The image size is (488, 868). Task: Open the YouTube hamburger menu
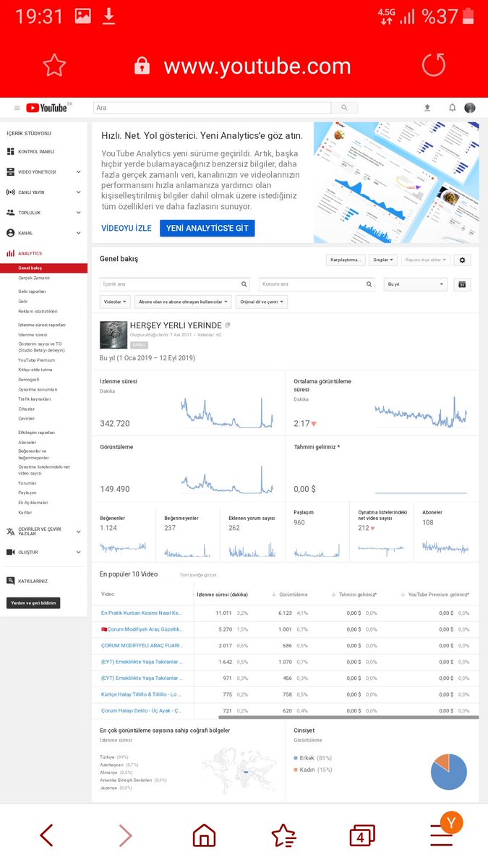[x=17, y=108]
